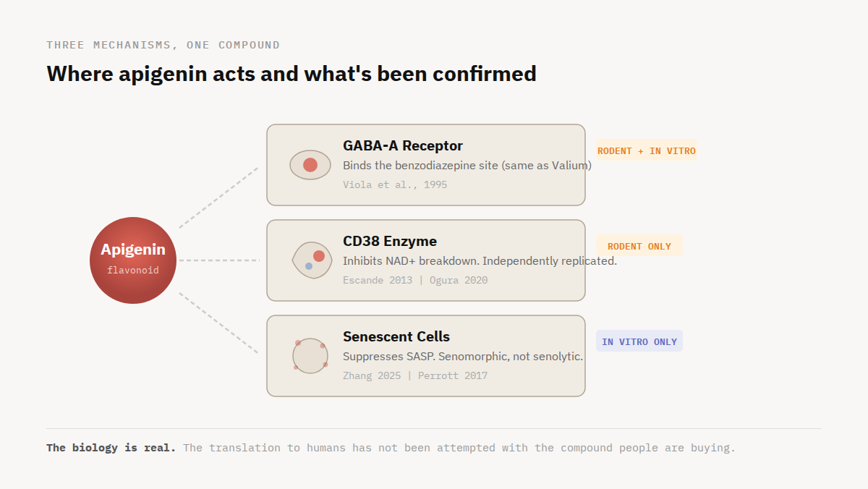The height and width of the screenshot is (489, 868).
Task: Click the 'Suppresses SASP' description text
Action: 462,356
